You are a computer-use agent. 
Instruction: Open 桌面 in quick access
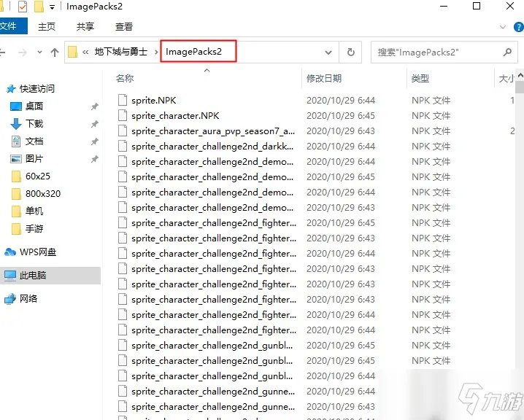[x=34, y=106]
